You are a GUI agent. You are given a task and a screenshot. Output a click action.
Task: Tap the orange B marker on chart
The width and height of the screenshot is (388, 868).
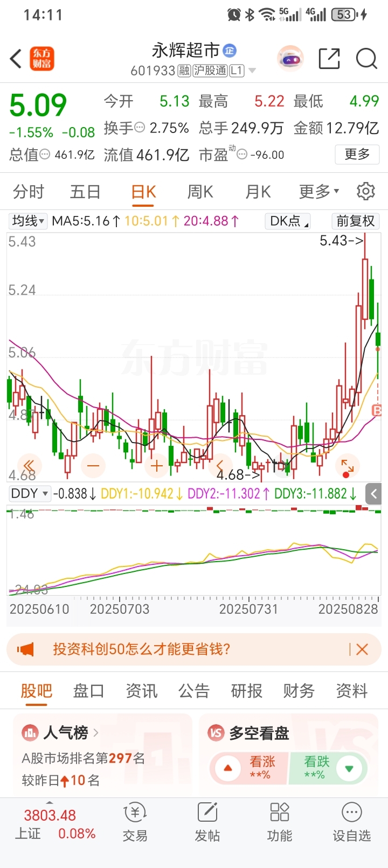tap(377, 411)
